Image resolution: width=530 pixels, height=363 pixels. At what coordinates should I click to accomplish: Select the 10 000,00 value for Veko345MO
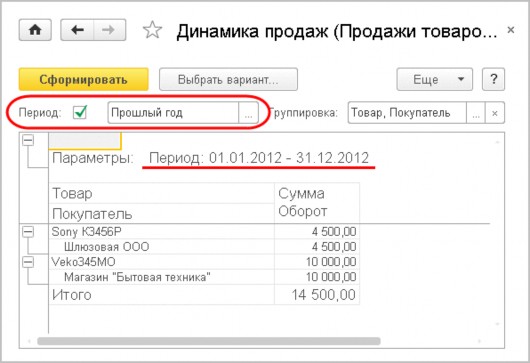point(317,262)
